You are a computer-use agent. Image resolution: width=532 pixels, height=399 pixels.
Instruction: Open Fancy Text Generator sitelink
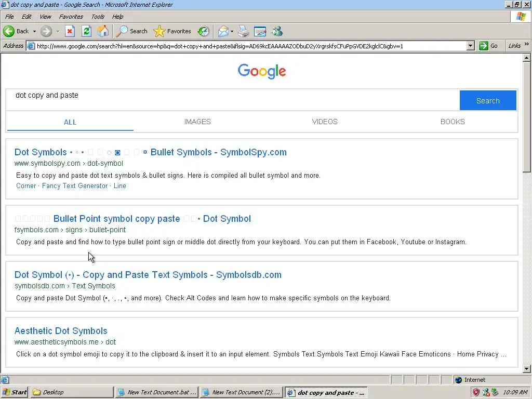[x=75, y=185]
